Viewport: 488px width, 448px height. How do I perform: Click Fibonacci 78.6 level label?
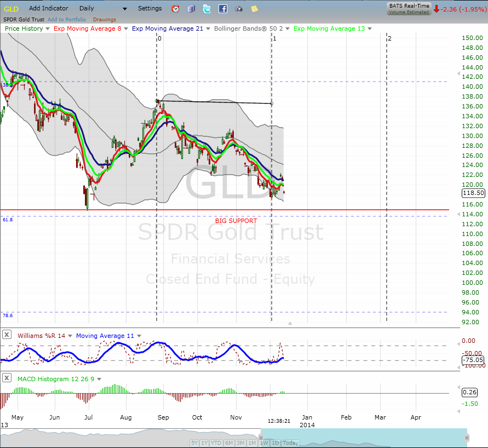point(8,315)
